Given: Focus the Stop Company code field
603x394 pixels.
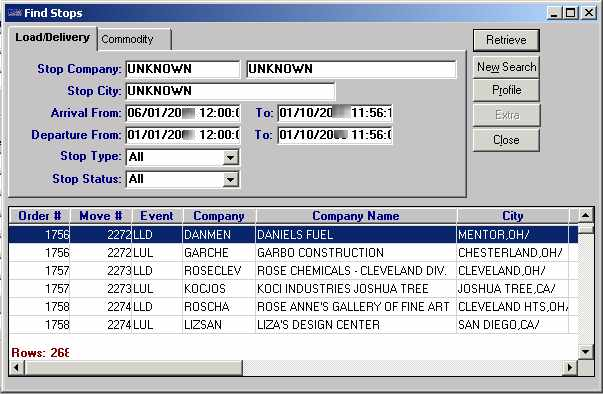Looking at the screenshot, I should [x=183, y=69].
